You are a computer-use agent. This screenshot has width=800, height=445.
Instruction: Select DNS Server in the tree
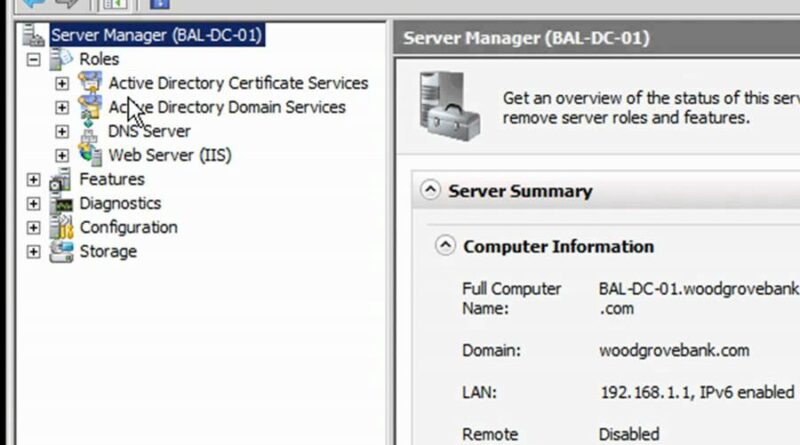click(149, 131)
